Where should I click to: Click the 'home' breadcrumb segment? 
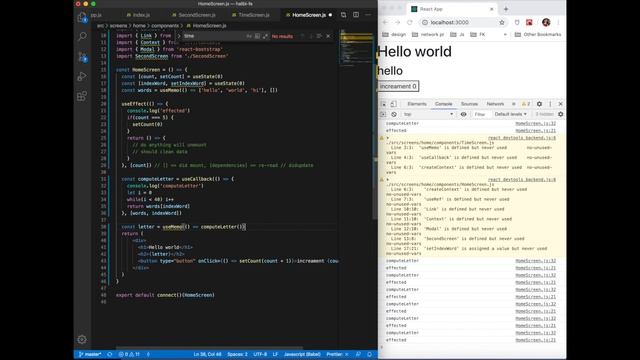click(139, 26)
